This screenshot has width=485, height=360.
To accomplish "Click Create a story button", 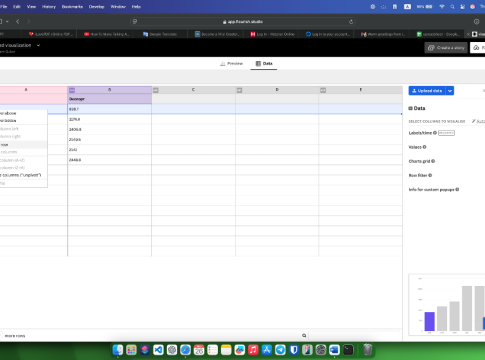I will coord(446,48).
